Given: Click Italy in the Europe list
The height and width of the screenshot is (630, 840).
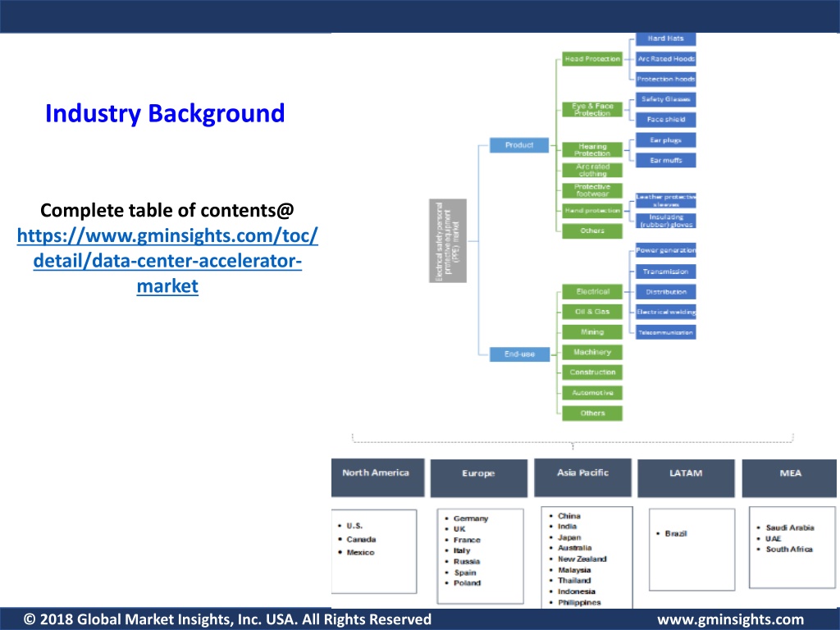Looking at the screenshot, I should [x=462, y=550].
